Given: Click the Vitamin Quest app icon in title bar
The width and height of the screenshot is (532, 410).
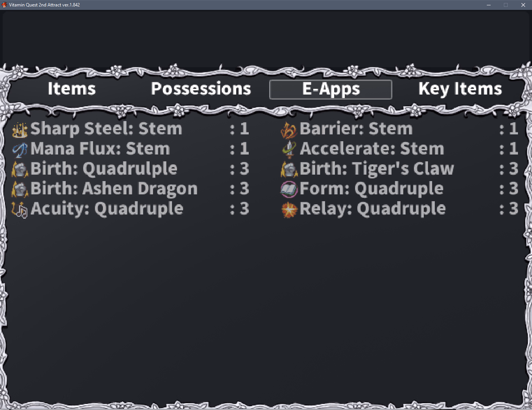Looking at the screenshot, I should pyautogui.click(x=5, y=5).
